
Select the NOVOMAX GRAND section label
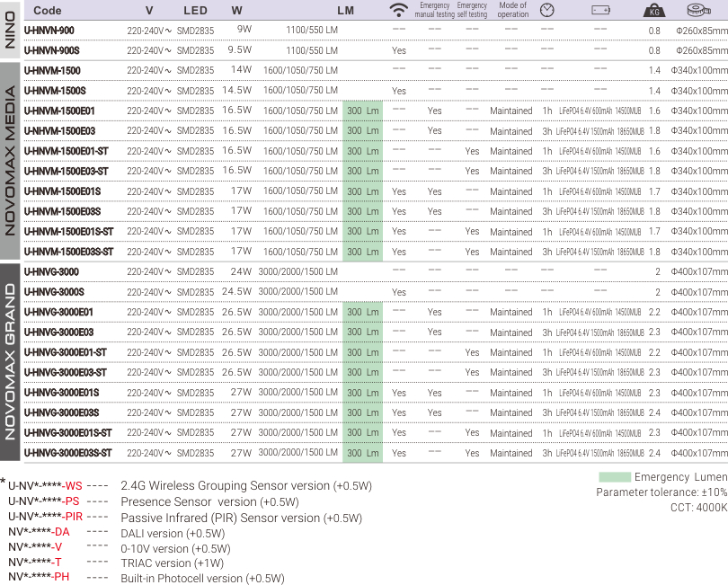tap(10, 362)
